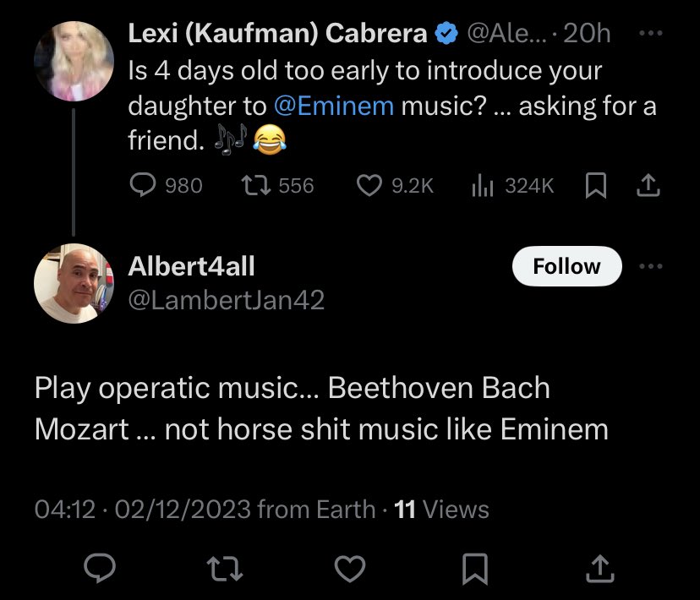The height and width of the screenshot is (600, 700).
Task: Open replies on Lexi's tweet (980)
Action: coord(166,185)
